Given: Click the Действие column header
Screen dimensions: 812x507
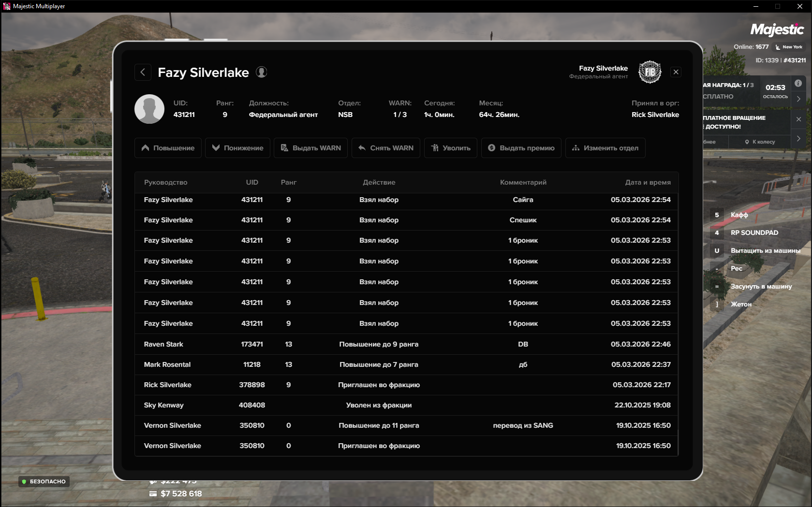Looking at the screenshot, I should click(379, 182).
